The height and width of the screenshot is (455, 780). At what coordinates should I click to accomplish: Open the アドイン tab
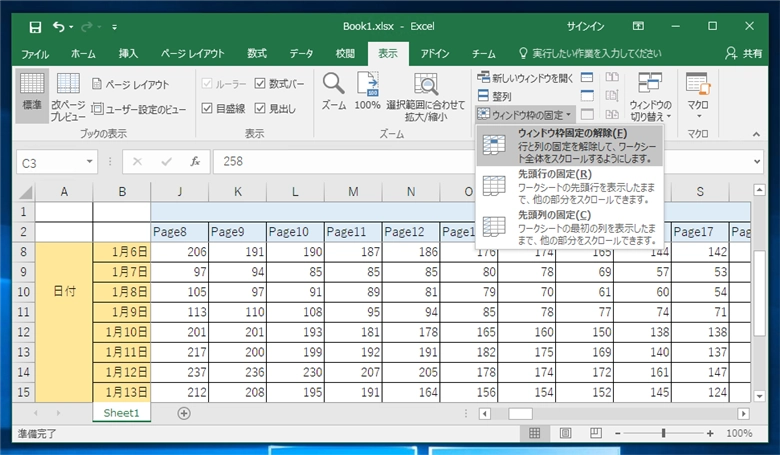[x=435, y=54]
